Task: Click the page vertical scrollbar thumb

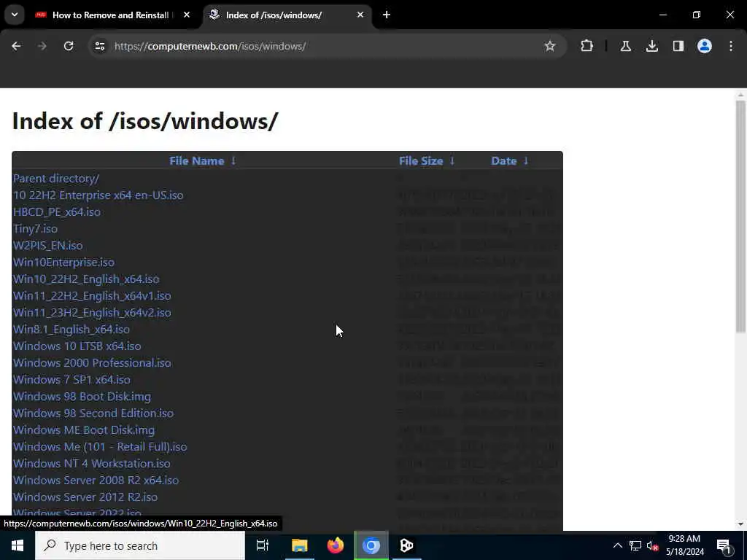Action: point(740,217)
